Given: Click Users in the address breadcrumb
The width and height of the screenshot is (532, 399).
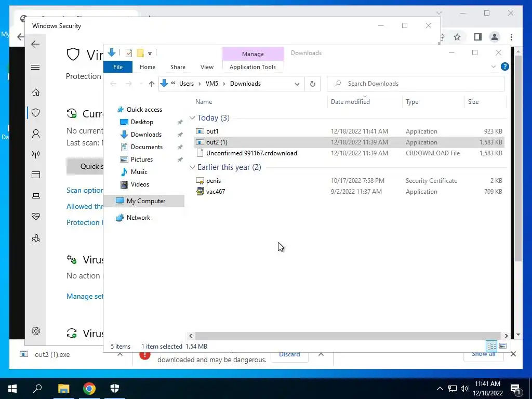Looking at the screenshot, I should [187, 84].
